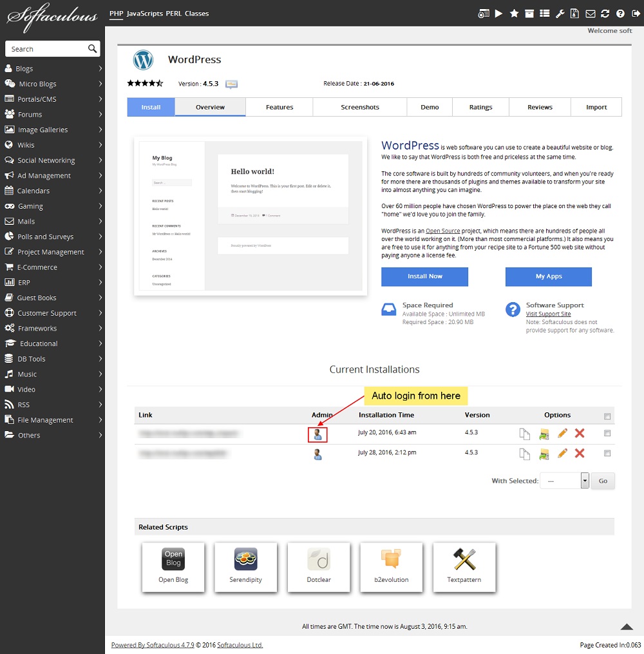Open the Textpattern related script card
This screenshot has height=654, width=644.
click(464, 567)
